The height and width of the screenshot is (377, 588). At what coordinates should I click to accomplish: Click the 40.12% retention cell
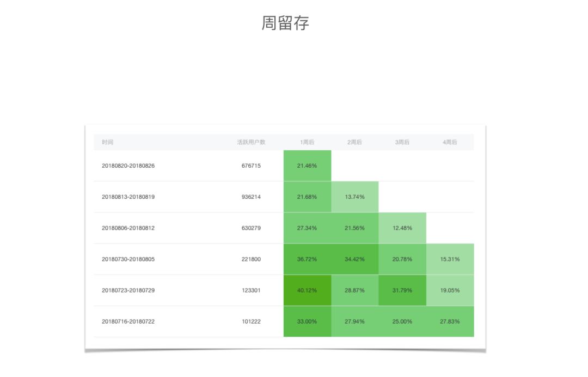pyautogui.click(x=307, y=290)
